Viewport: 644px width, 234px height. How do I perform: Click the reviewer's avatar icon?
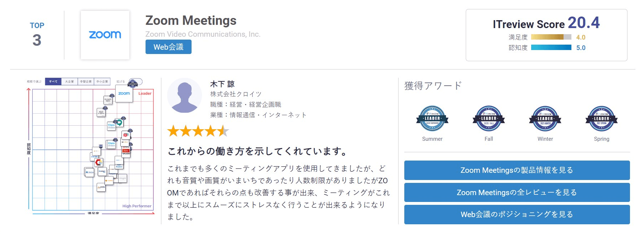(184, 95)
